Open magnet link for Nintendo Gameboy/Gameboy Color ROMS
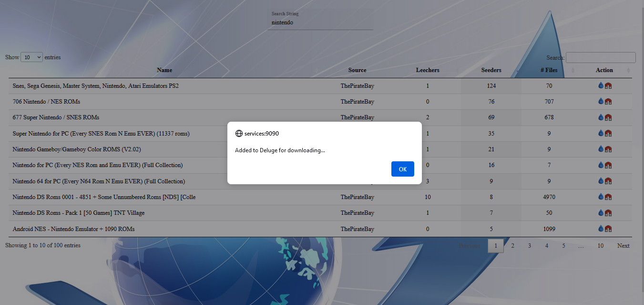This screenshot has height=305, width=644. tap(608, 149)
